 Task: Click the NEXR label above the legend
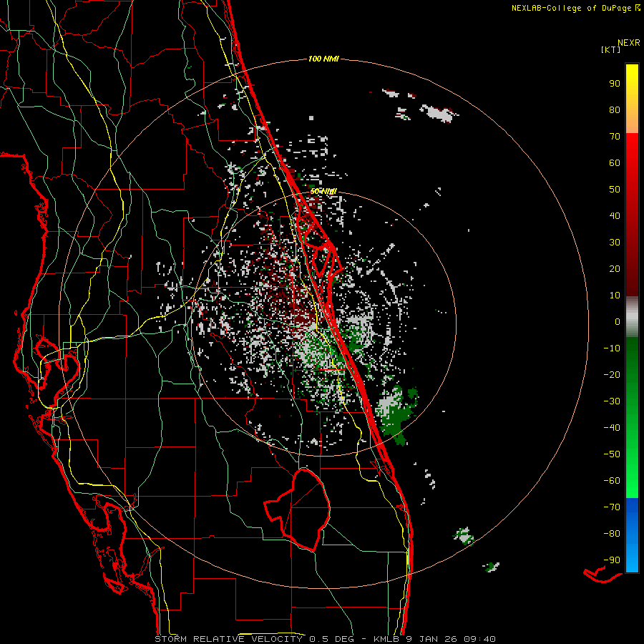[629, 43]
